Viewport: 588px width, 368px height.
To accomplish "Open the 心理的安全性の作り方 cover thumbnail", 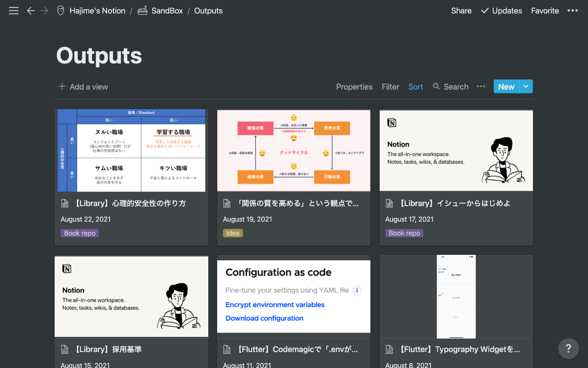I will (x=131, y=151).
